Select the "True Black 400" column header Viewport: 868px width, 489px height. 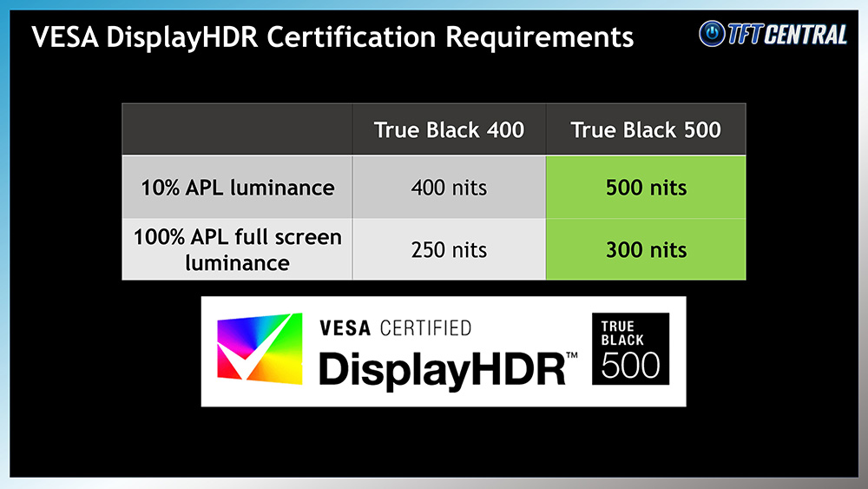[x=449, y=130]
